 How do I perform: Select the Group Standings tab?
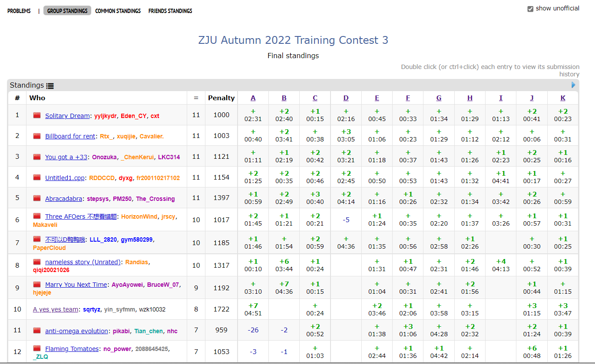[67, 11]
